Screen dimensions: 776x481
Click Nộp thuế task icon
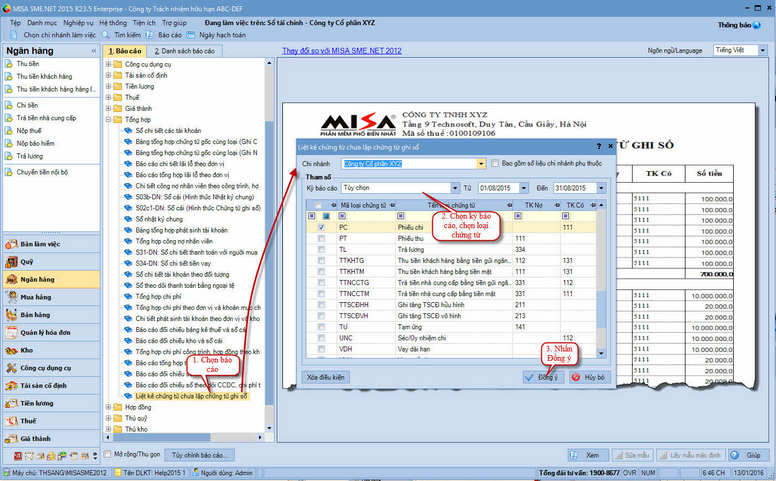coord(8,131)
